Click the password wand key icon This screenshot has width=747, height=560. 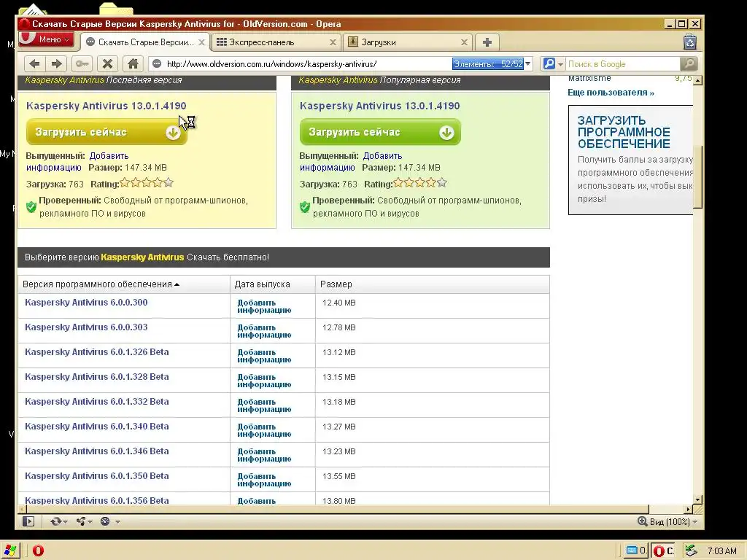tap(82, 64)
